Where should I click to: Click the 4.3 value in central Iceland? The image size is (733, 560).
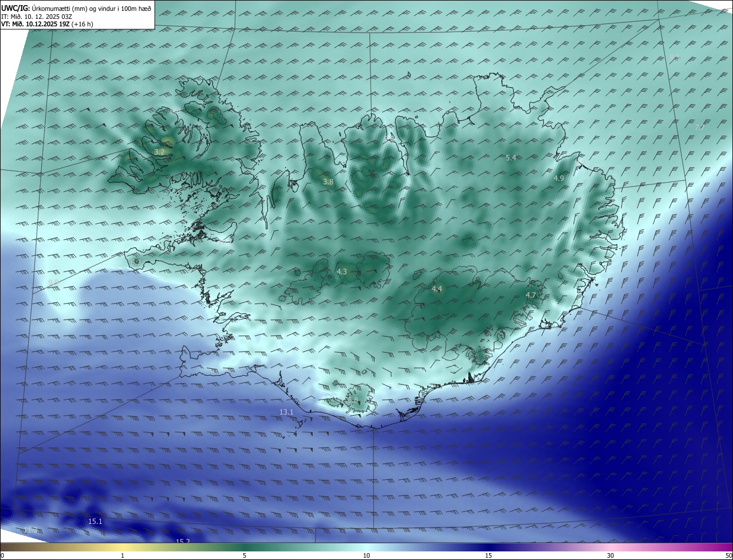[341, 272]
